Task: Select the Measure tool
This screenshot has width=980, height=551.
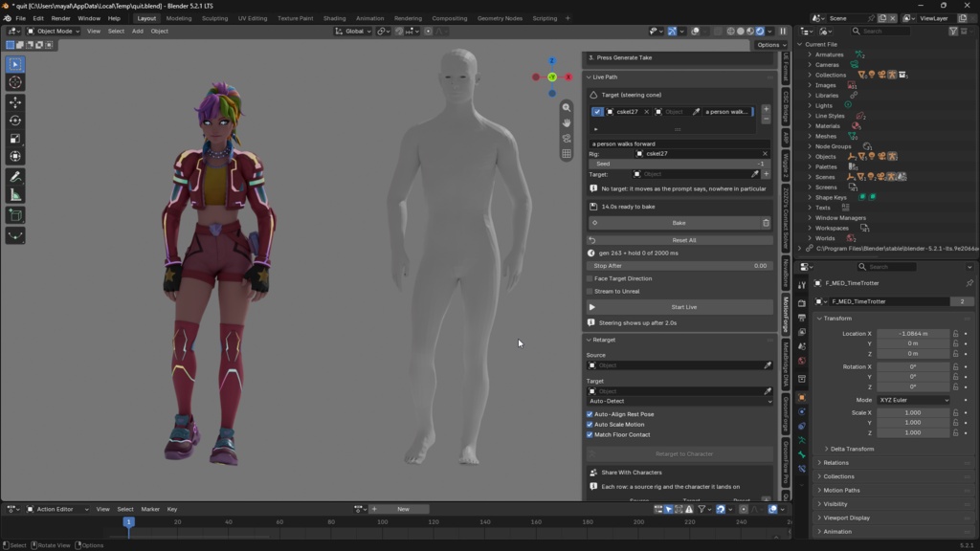Action: pyautogui.click(x=15, y=195)
